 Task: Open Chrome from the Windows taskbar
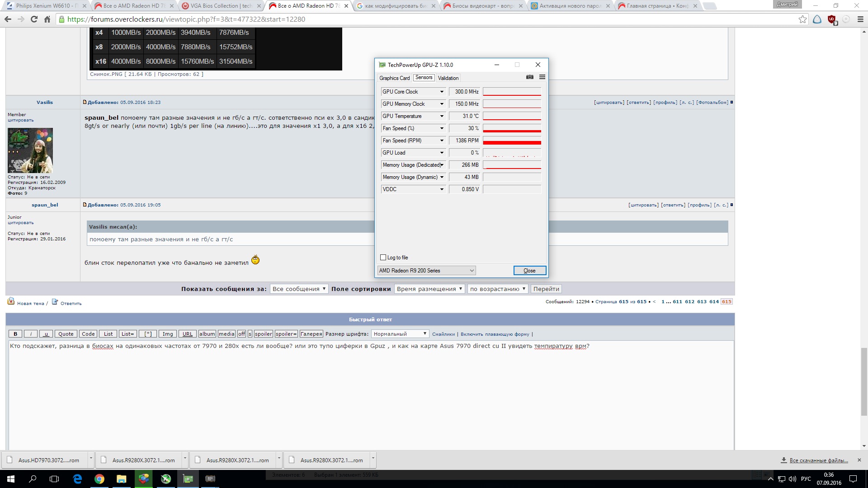(x=99, y=479)
